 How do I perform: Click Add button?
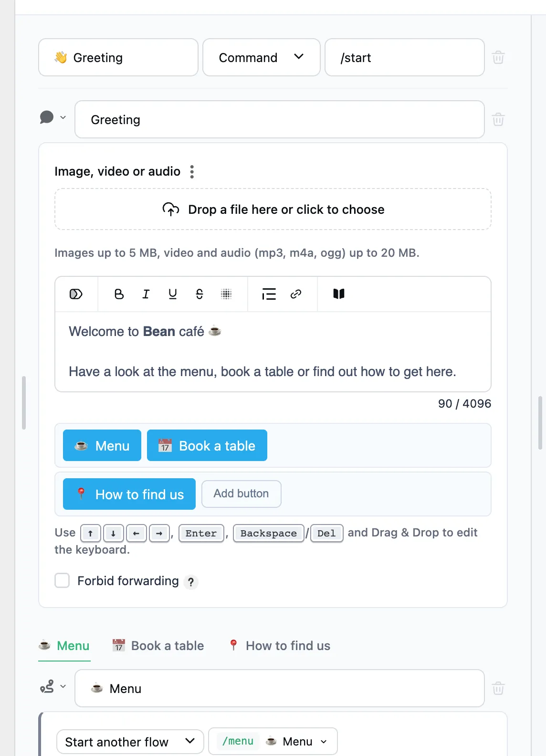[241, 494]
